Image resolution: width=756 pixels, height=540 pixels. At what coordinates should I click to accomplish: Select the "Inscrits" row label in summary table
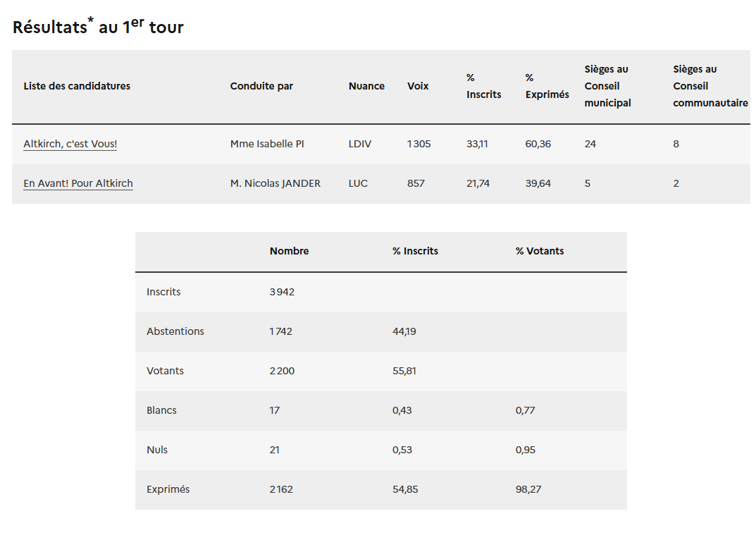point(163,292)
